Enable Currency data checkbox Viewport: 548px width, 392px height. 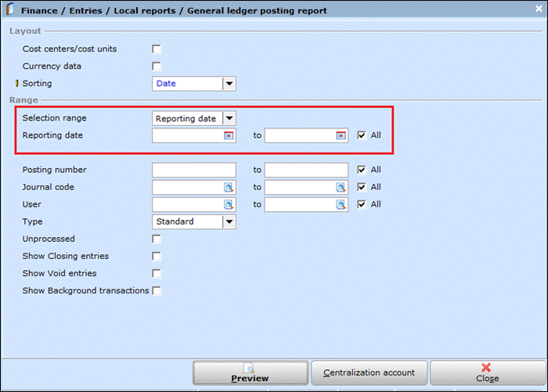pos(157,67)
